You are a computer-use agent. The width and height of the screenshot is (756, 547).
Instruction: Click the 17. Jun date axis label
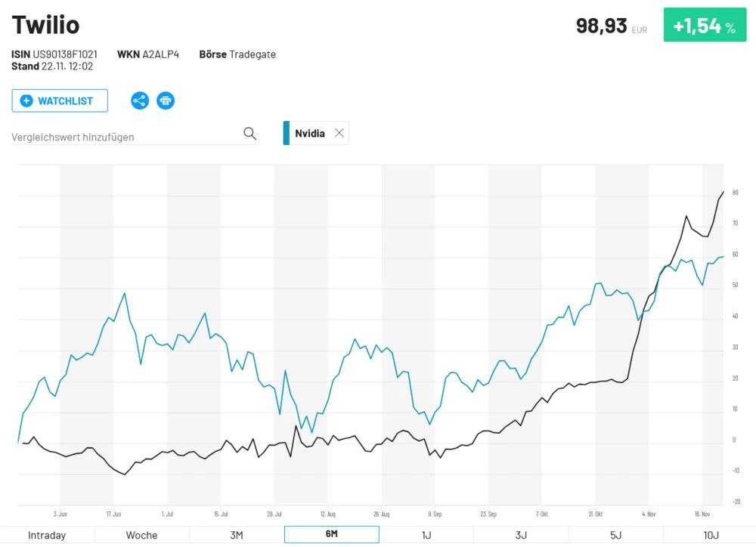113,512
